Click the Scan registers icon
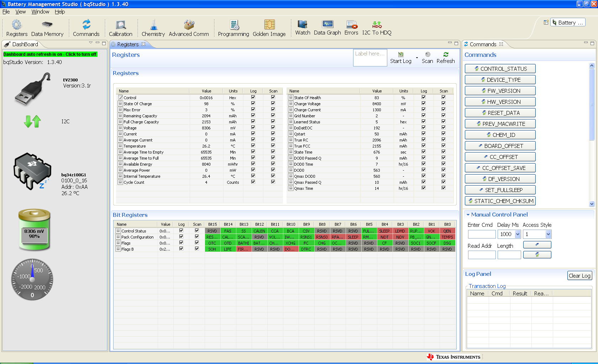This screenshot has width=598, height=364. tap(428, 54)
